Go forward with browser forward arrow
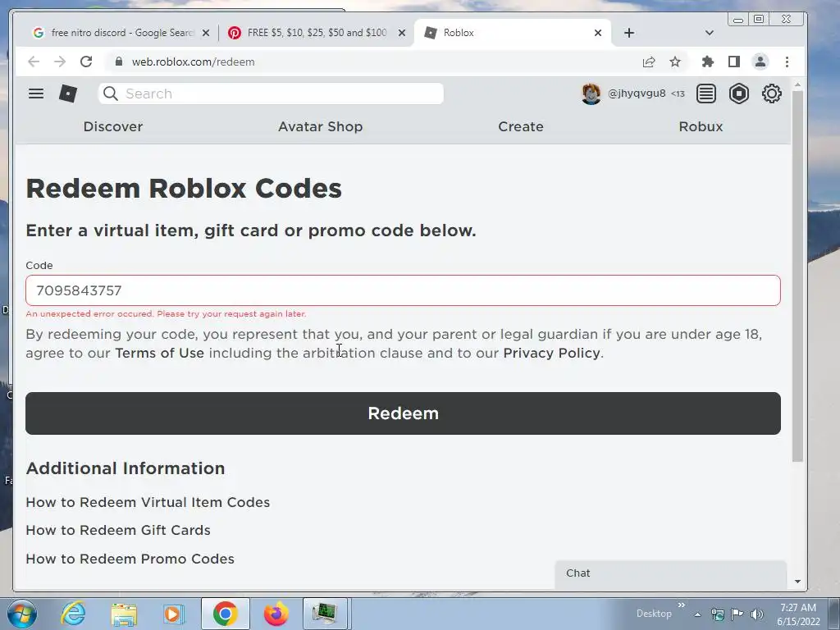 [x=60, y=62]
